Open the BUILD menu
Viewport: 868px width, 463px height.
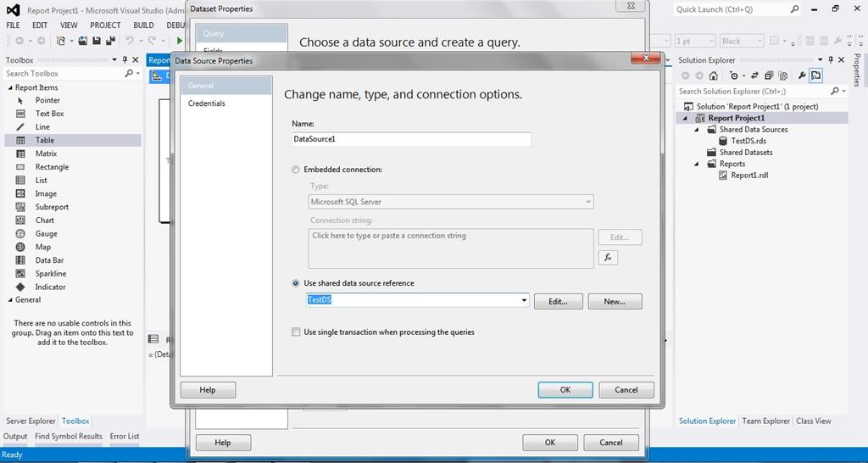tap(143, 25)
